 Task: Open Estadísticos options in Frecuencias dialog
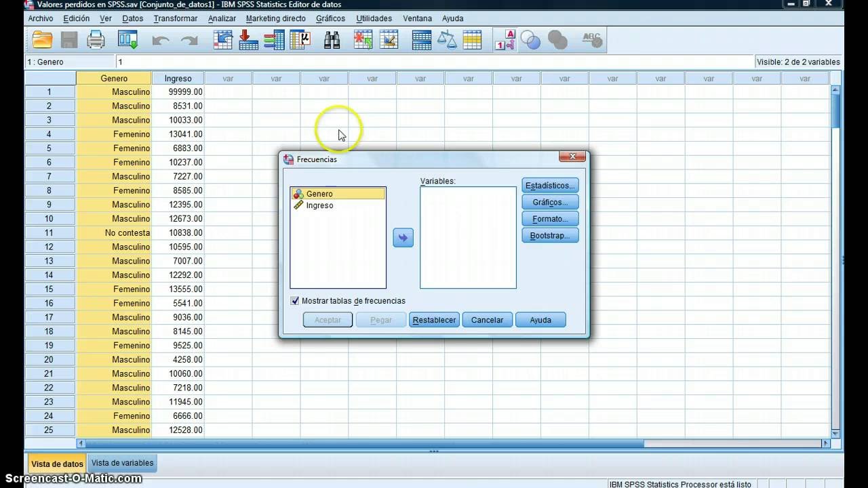point(550,186)
